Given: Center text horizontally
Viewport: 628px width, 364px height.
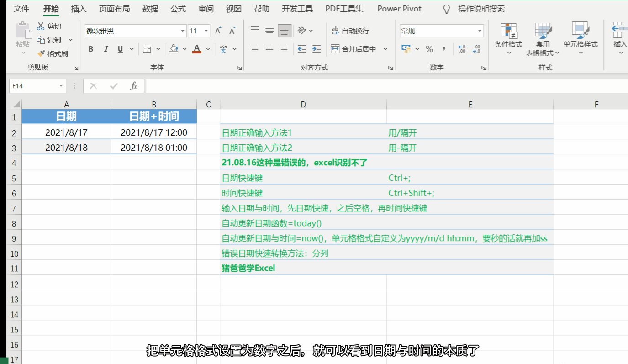Looking at the screenshot, I should (269, 49).
